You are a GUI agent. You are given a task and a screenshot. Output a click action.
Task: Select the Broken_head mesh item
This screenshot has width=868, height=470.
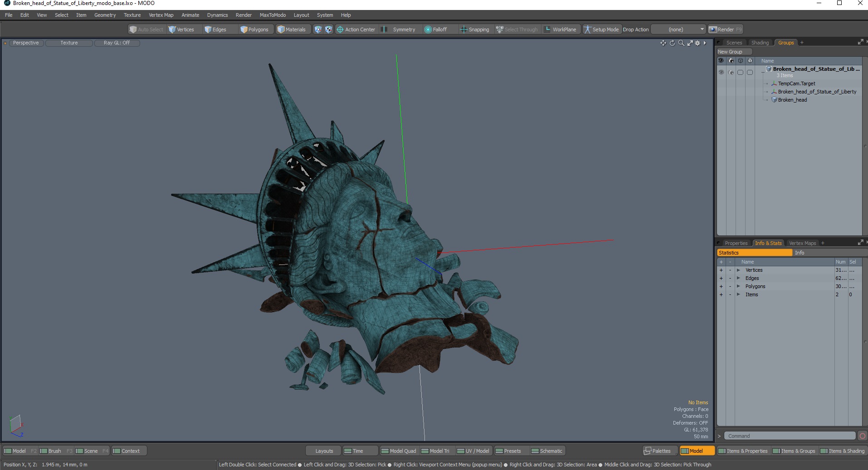(x=792, y=100)
